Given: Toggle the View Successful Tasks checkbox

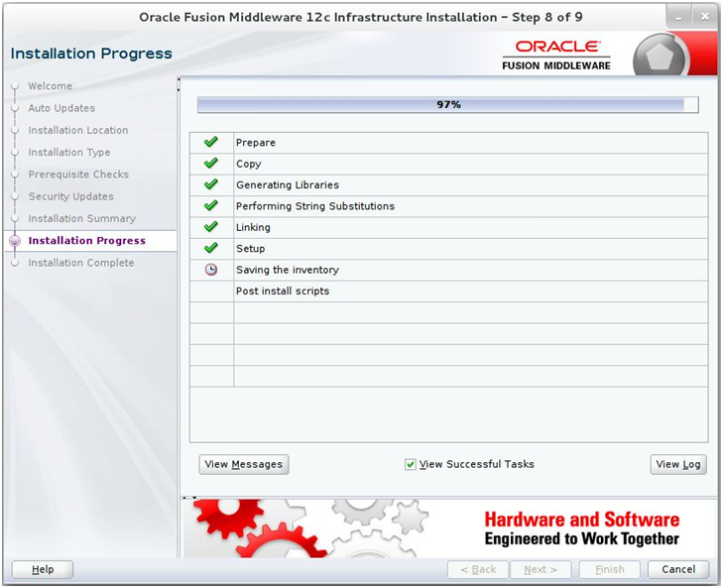Looking at the screenshot, I should pos(410,464).
